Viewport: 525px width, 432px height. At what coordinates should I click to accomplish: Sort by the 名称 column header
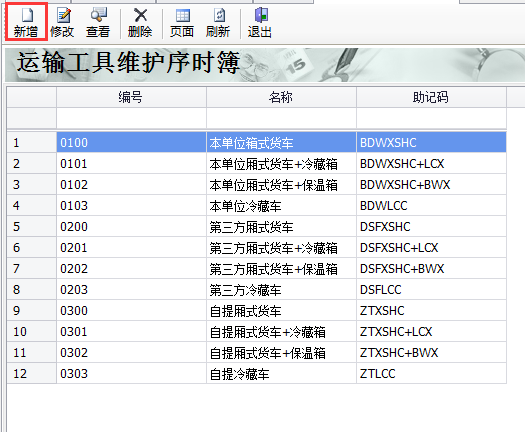click(281, 97)
